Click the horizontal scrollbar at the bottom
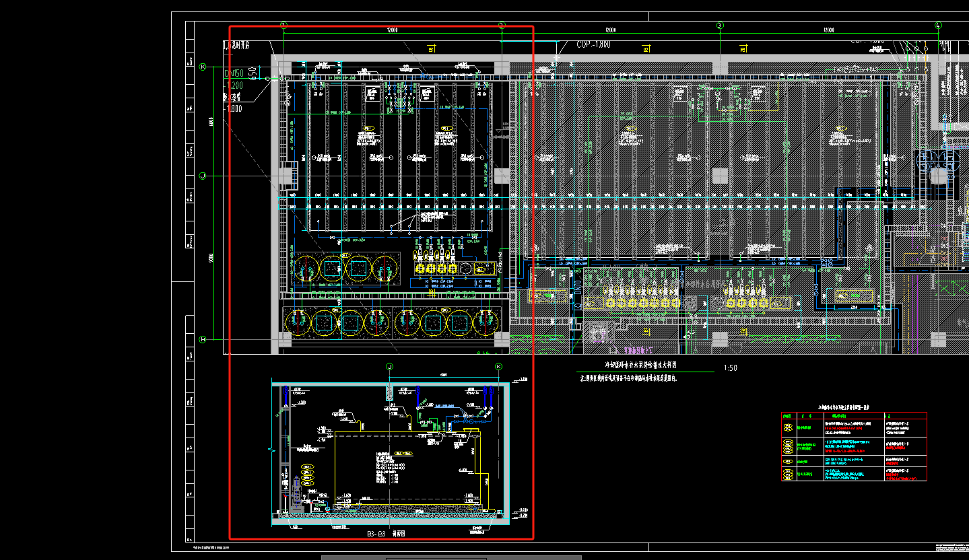 [x=451, y=557]
